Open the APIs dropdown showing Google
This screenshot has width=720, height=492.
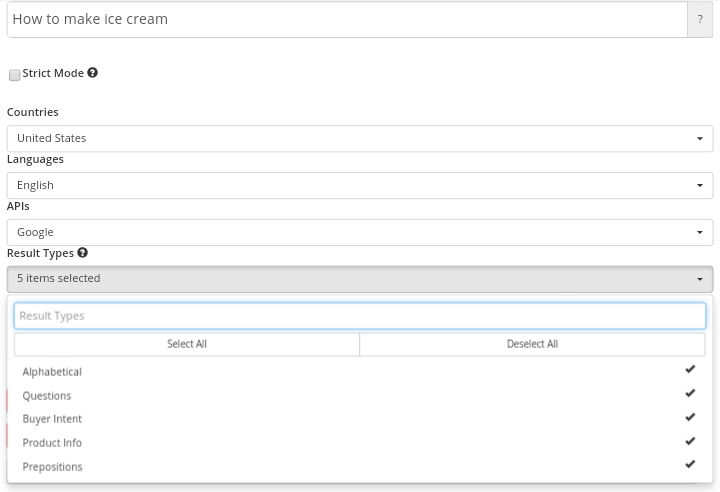point(360,232)
